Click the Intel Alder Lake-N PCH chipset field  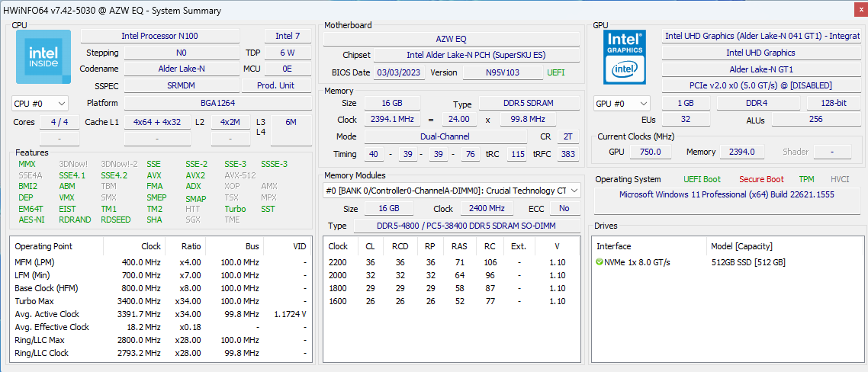477,56
